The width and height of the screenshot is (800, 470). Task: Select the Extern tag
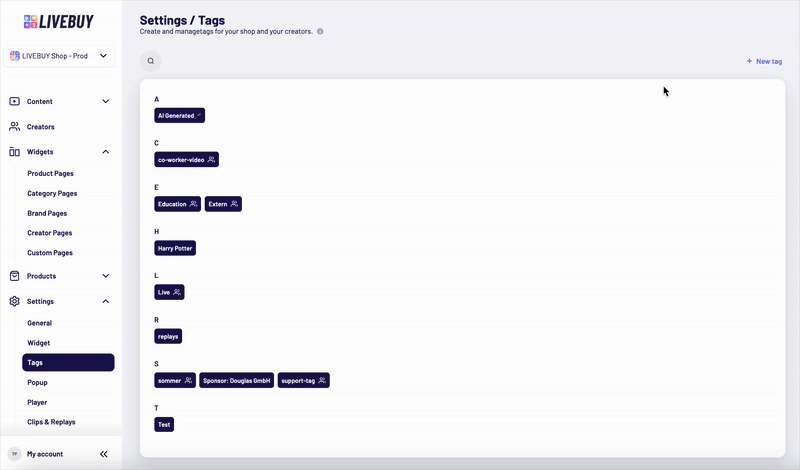coord(223,204)
